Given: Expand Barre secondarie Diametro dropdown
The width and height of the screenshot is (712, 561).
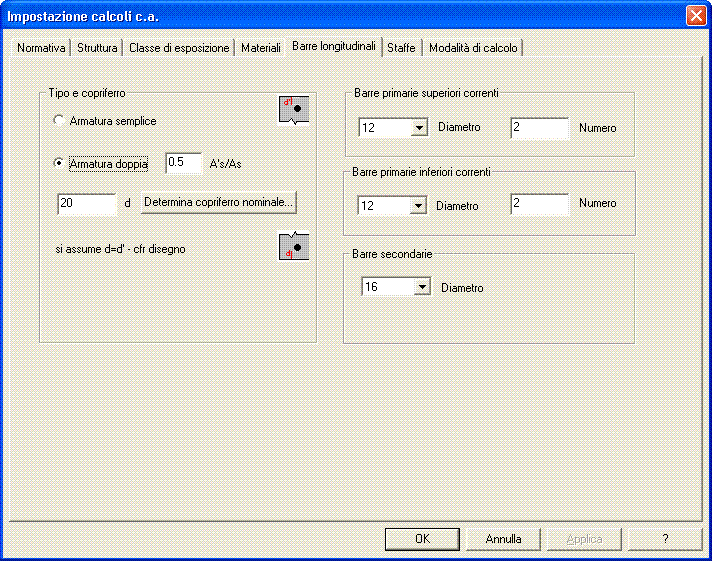Looking at the screenshot, I should click(422, 288).
